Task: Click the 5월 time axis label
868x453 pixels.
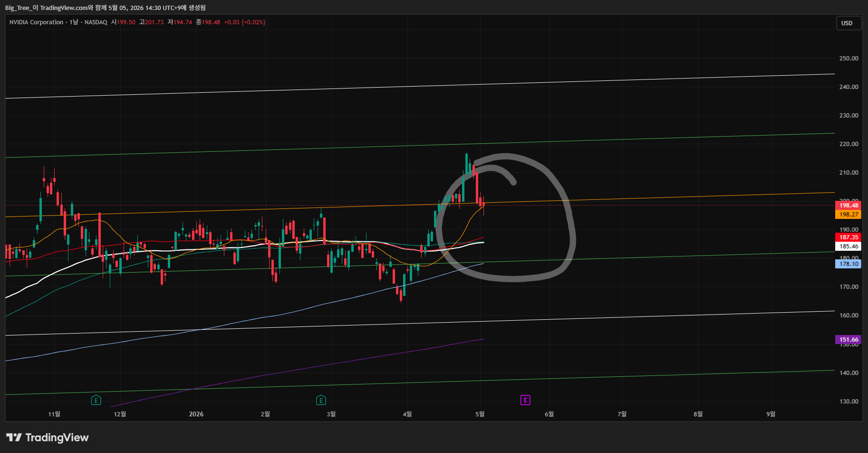Action: click(480, 414)
